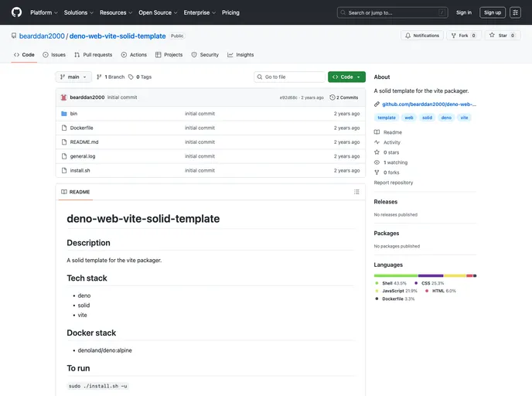This screenshot has height=396, width=532.
Task: Click the Go to file input
Action: click(292, 77)
